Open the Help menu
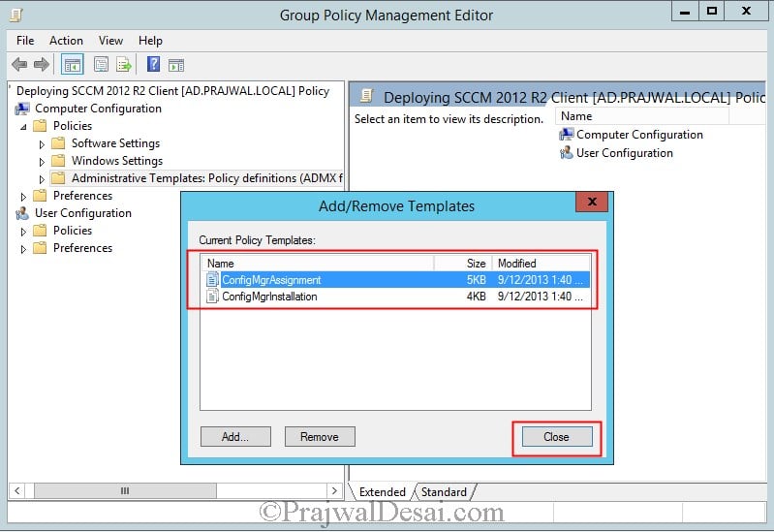The image size is (774, 532). 150,41
